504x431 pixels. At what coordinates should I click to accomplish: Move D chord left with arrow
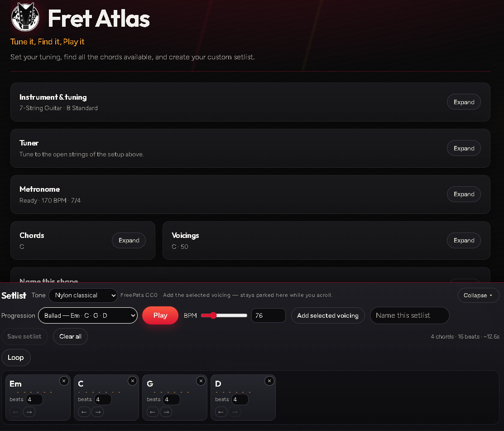(x=221, y=412)
